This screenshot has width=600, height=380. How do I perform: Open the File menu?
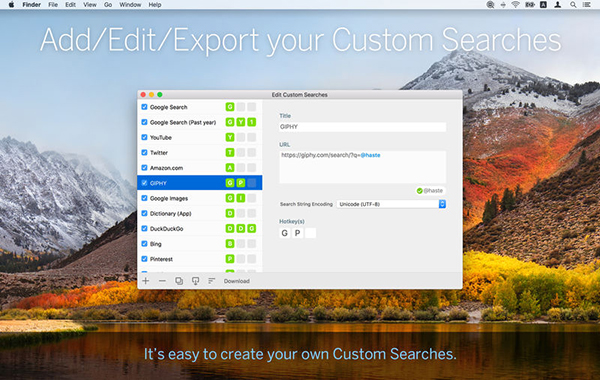pyautogui.click(x=53, y=5)
